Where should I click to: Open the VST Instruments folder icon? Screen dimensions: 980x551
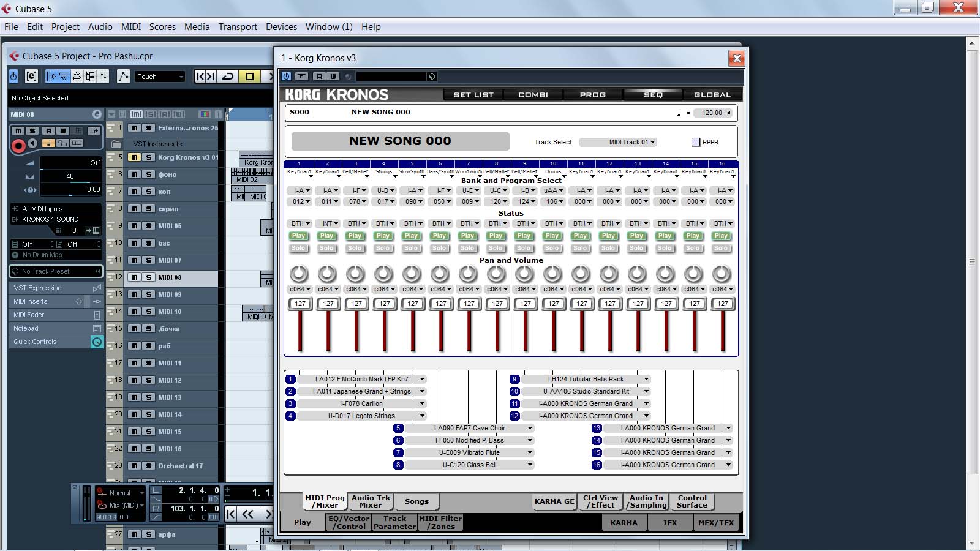[116, 144]
